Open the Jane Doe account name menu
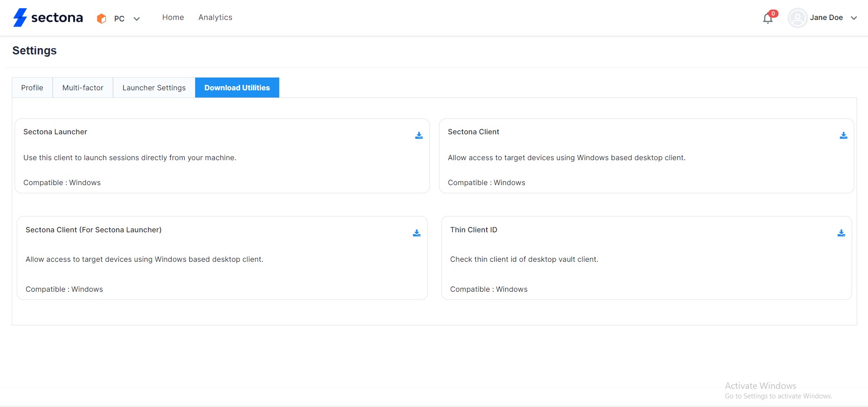Screen dimensions: 868x407 click(826, 18)
